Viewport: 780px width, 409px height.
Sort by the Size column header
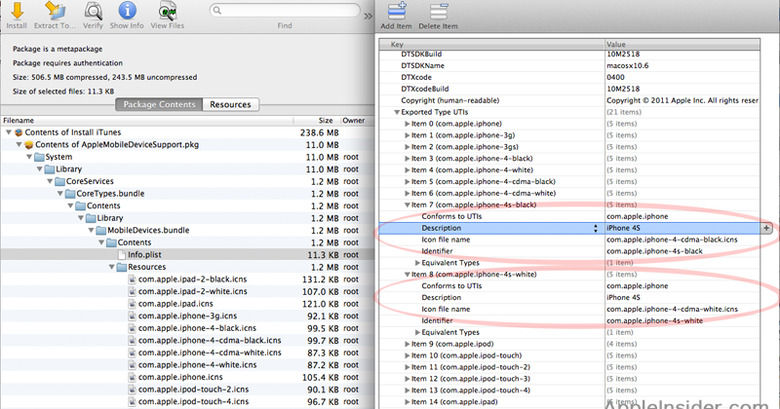(316, 120)
